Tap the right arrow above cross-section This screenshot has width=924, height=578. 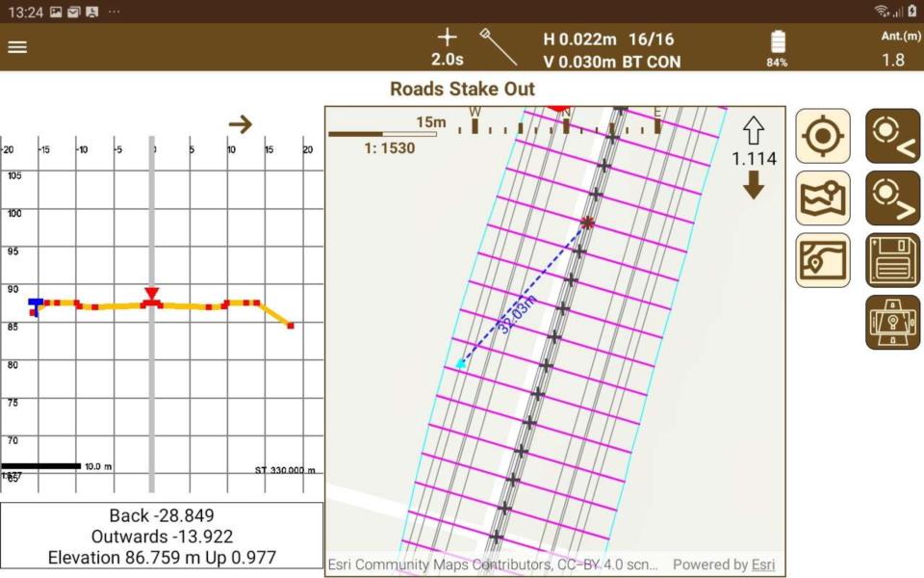240,124
